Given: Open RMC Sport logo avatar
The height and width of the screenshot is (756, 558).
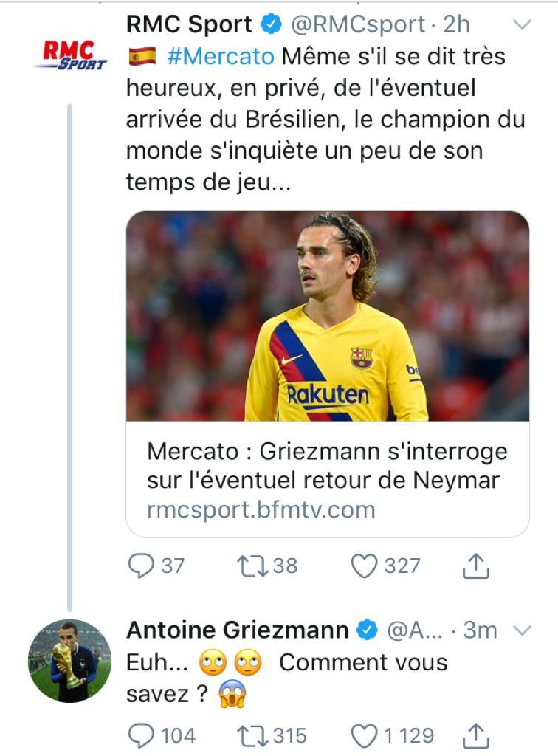Looking at the screenshot, I should [70, 55].
